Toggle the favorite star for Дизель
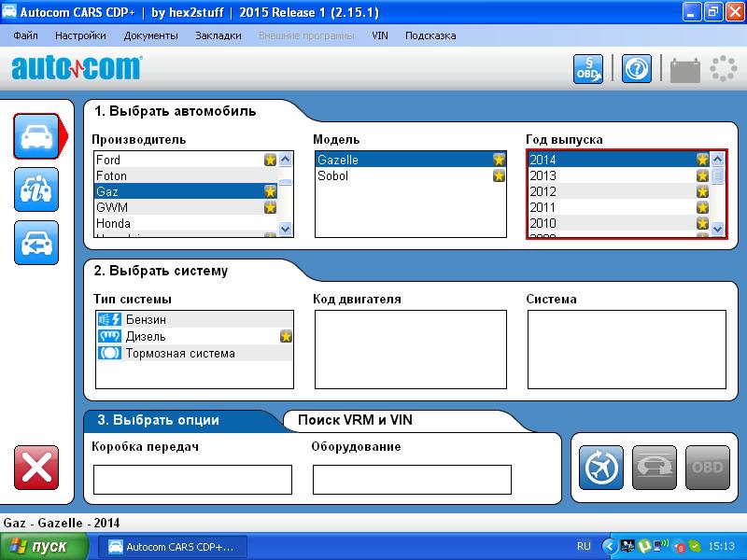The image size is (747, 560). pyautogui.click(x=286, y=336)
